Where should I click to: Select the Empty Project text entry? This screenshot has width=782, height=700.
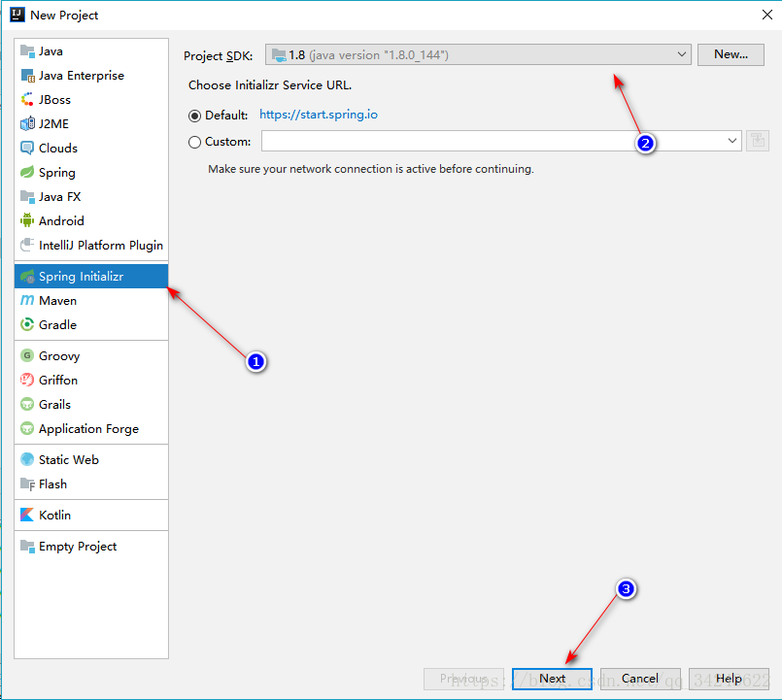78,547
